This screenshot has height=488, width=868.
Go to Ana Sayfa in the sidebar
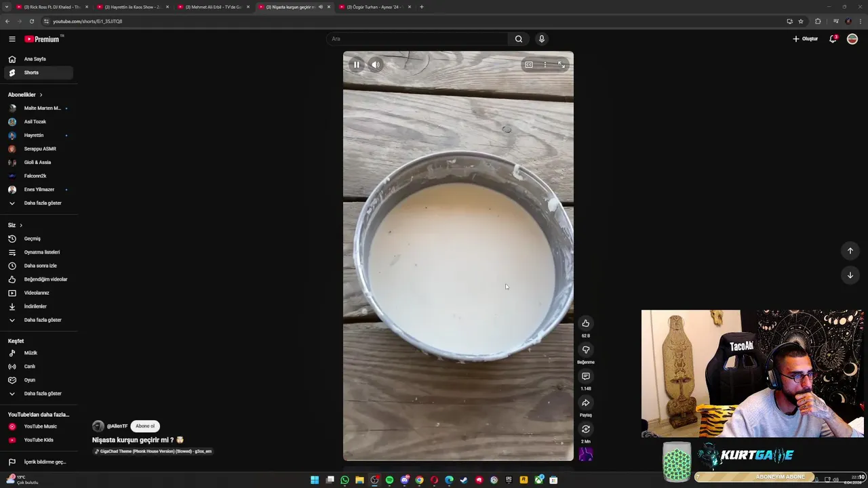(x=39, y=59)
